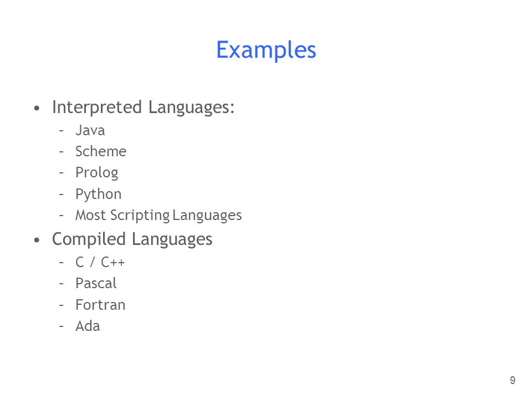Click the Compiled Languages heading
532x399 pixels.
[x=132, y=239]
